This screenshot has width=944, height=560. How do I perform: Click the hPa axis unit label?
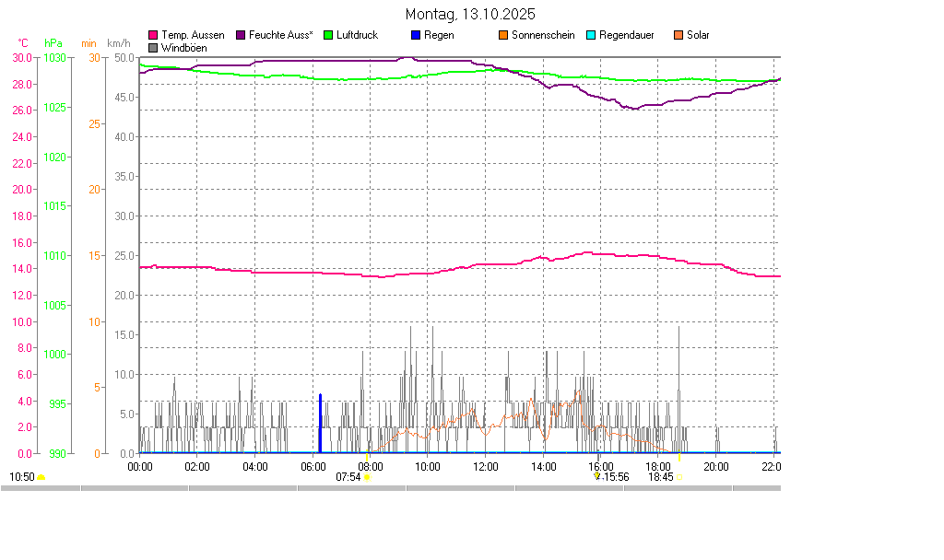click(x=53, y=43)
